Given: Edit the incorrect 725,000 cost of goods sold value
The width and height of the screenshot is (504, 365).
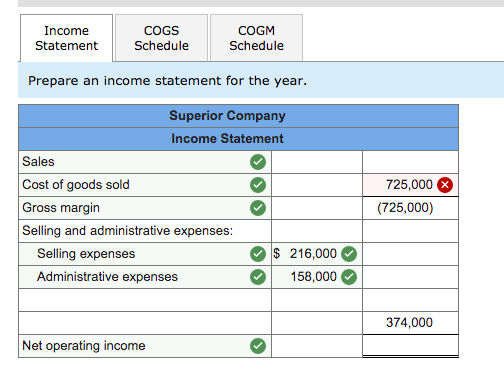Looking at the screenshot, I should [x=410, y=185].
